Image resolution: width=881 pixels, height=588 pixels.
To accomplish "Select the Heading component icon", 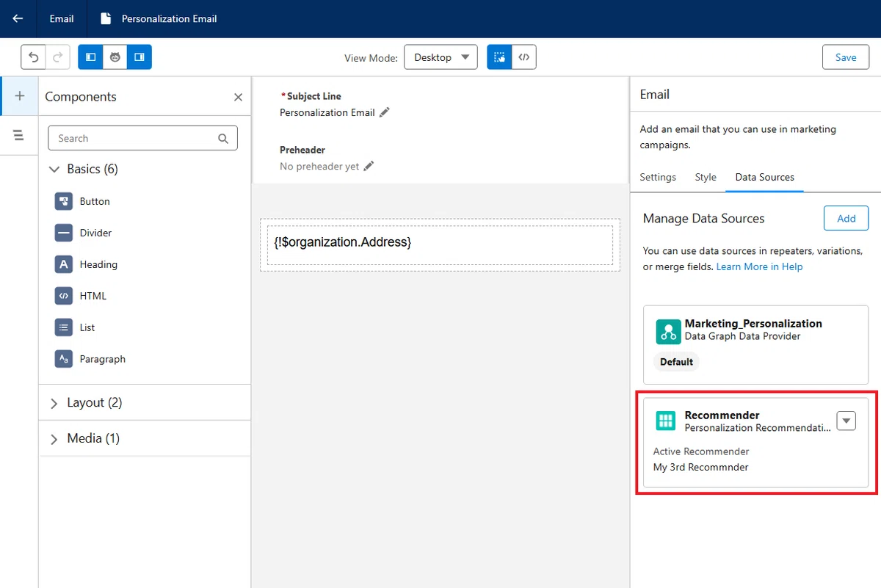I will [x=64, y=264].
